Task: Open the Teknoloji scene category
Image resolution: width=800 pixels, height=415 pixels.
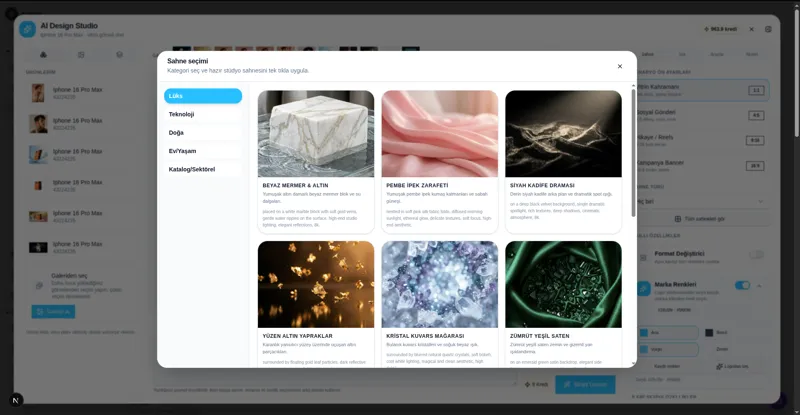Action: coord(203,114)
